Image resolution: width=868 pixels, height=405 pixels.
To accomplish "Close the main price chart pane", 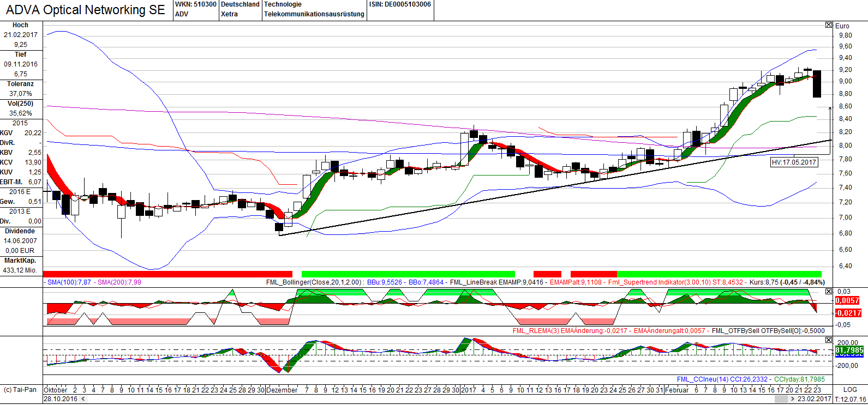I will click(x=829, y=25).
